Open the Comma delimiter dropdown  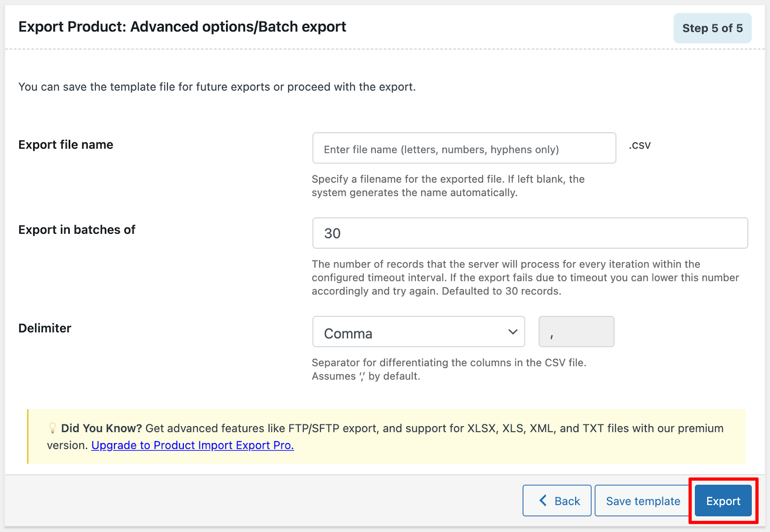(418, 332)
